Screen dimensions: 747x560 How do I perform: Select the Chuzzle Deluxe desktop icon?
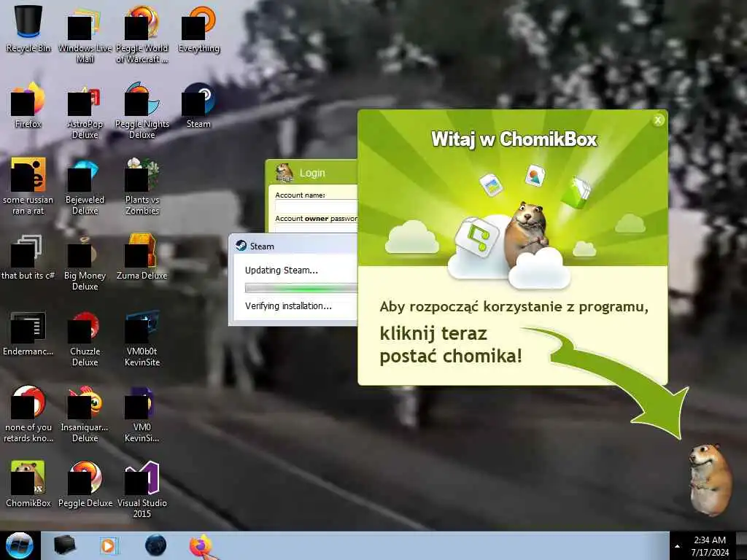click(x=85, y=338)
